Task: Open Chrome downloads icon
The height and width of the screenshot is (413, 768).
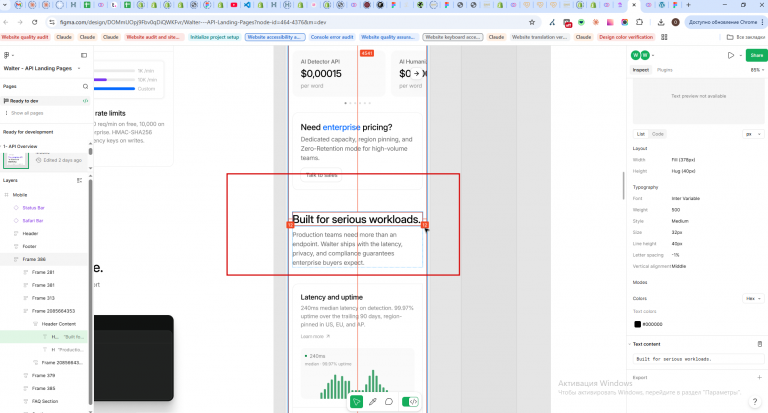Action: [x=661, y=22]
